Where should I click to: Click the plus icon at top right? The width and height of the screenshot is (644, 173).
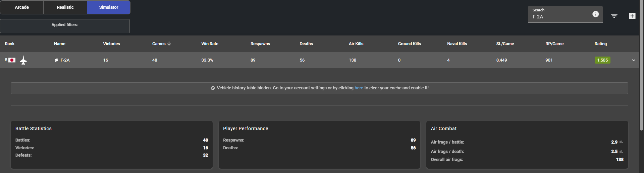coord(632,16)
